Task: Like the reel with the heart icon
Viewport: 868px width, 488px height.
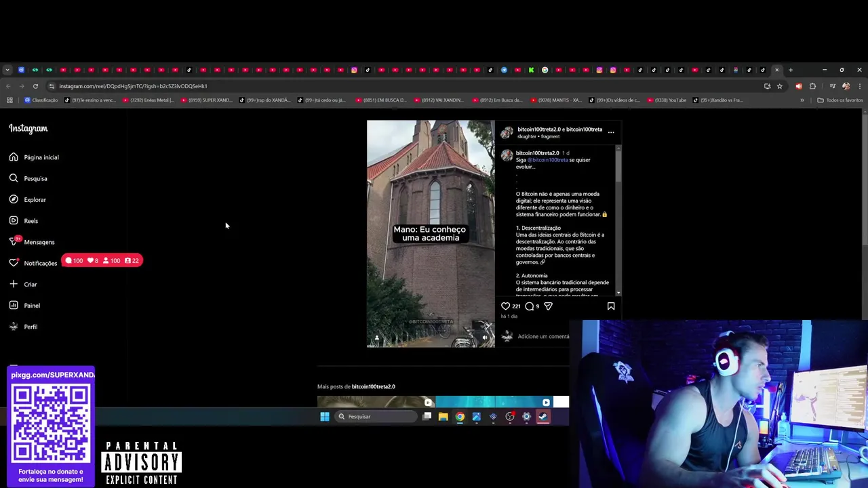Action: pos(505,306)
